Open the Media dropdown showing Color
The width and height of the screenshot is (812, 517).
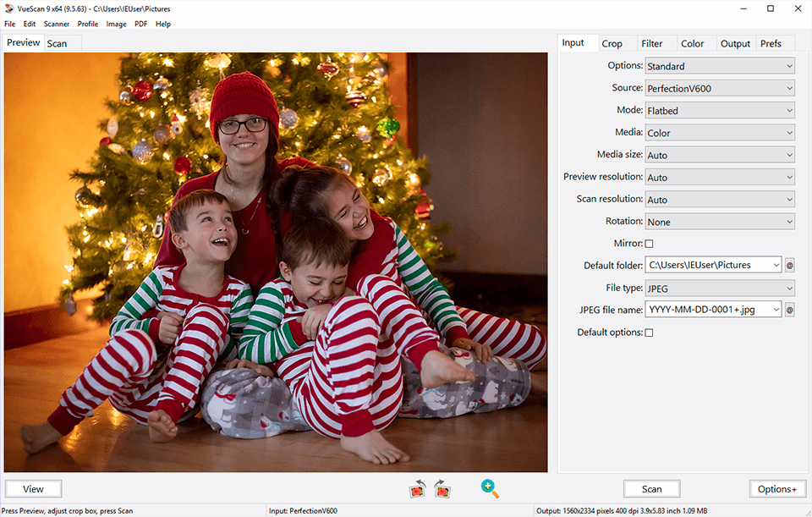coord(720,133)
